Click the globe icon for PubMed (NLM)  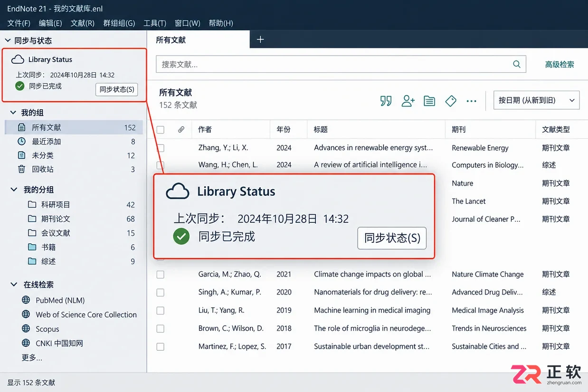tap(26, 300)
